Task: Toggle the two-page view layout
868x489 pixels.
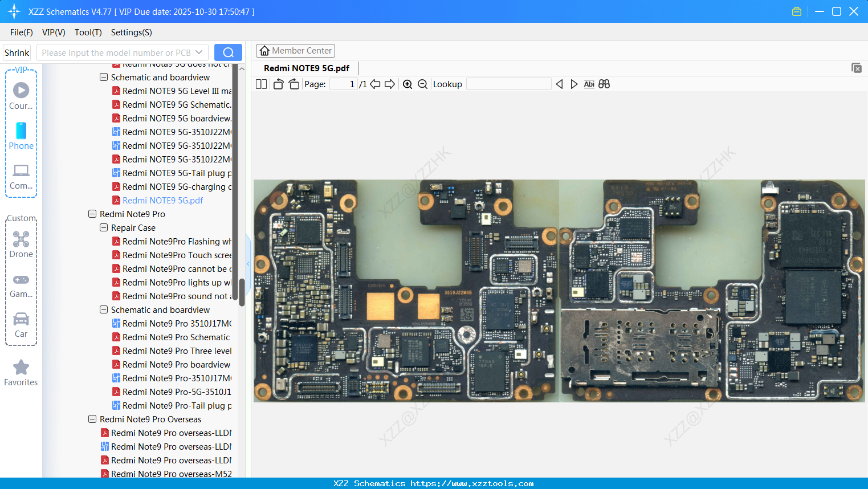Action: click(x=261, y=84)
